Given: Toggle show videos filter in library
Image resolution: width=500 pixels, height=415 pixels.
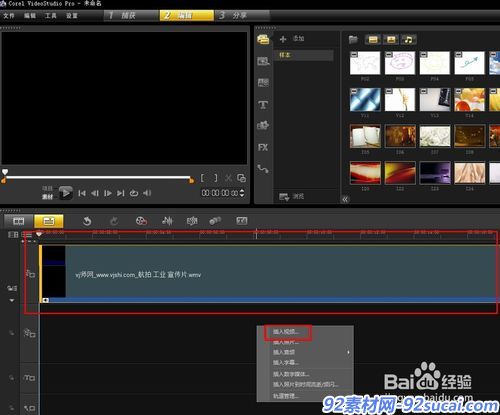Looking at the screenshot, I should pyautogui.click(x=373, y=40).
